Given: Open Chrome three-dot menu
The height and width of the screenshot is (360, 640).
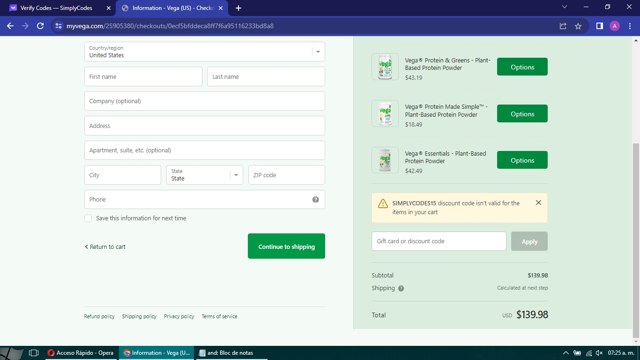Looking at the screenshot, I should [x=630, y=26].
